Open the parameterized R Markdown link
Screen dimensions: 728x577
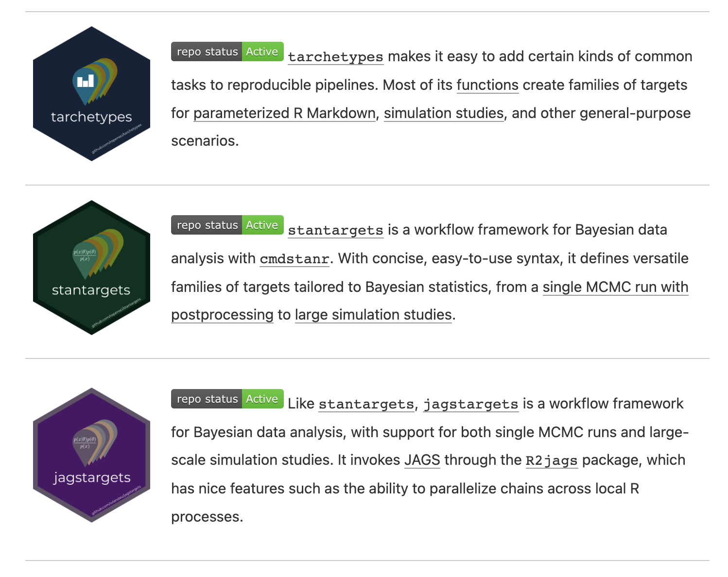click(284, 113)
